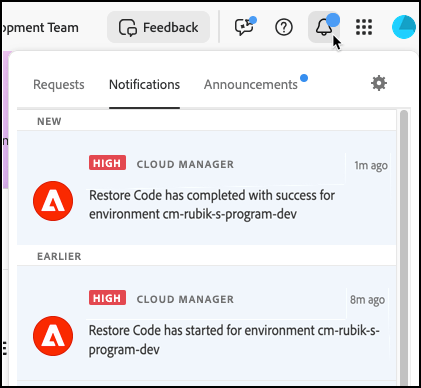The width and height of the screenshot is (421, 388).
Task: Switch to the Requests tab
Action: tap(59, 85)
